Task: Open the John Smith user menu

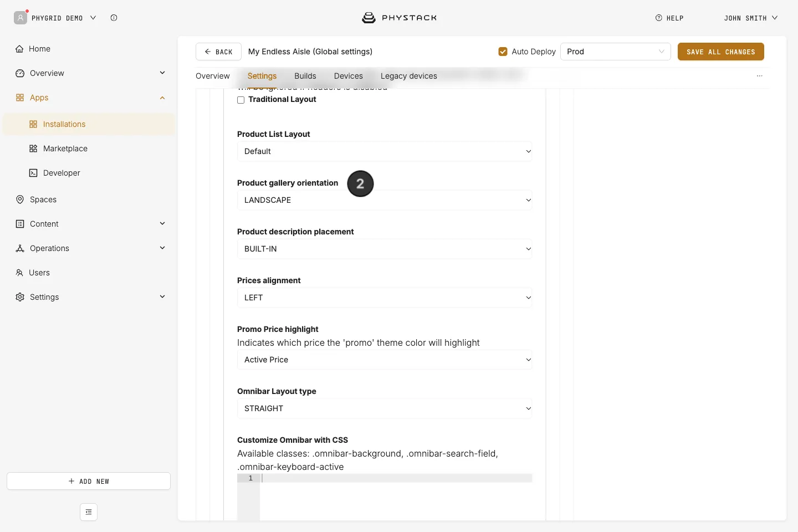Action: [x=751, y=18]
